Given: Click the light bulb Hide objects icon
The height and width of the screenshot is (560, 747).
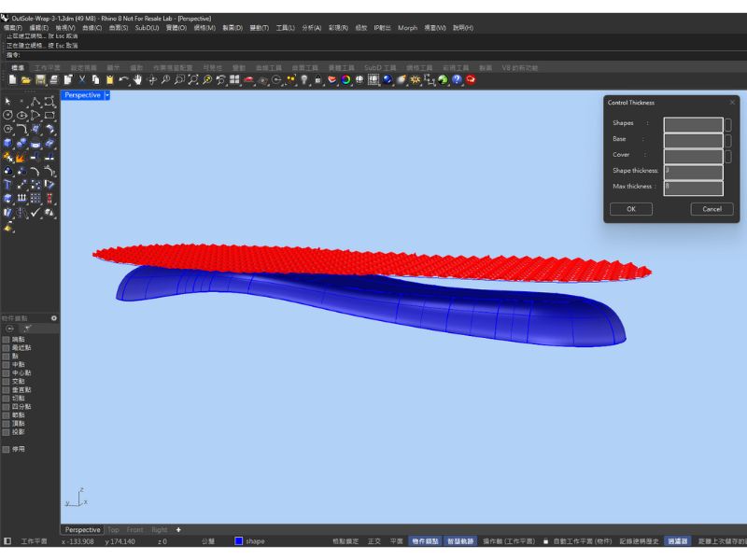Looking at the screenshot, I should (303, 80).
